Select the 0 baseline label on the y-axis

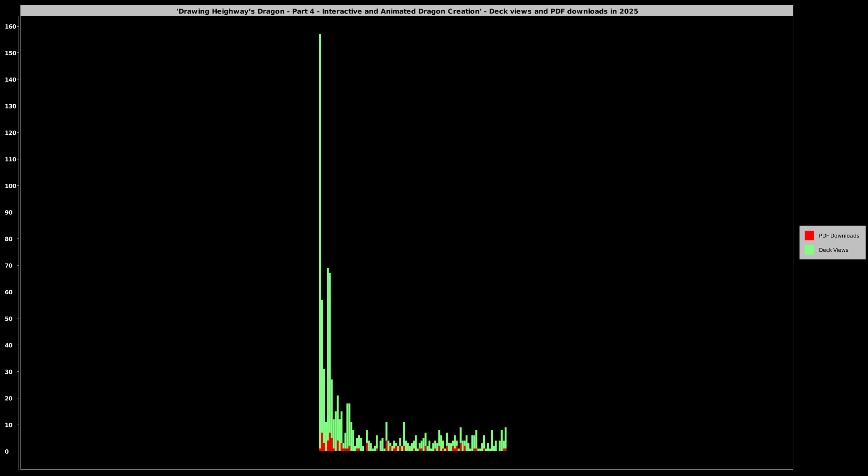pos(7,451)
